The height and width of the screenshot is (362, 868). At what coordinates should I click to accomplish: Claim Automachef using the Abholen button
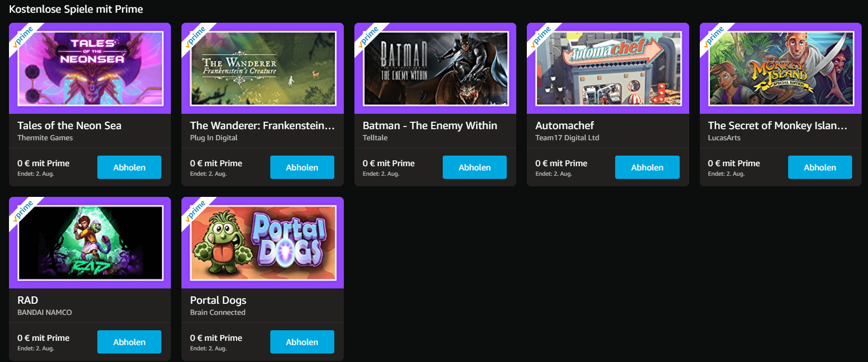point(647,167)
